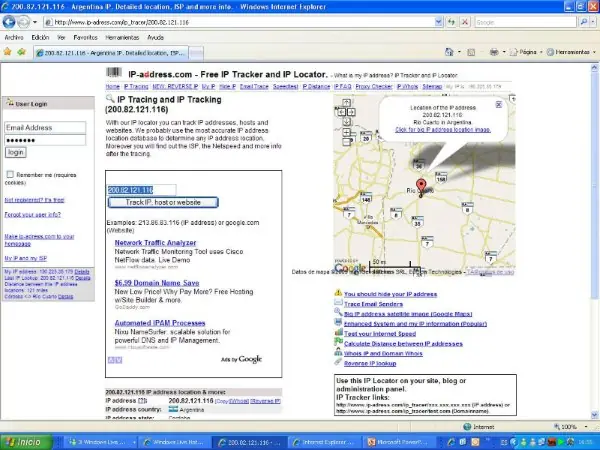Click the Email Address login field

pos(45,128)
